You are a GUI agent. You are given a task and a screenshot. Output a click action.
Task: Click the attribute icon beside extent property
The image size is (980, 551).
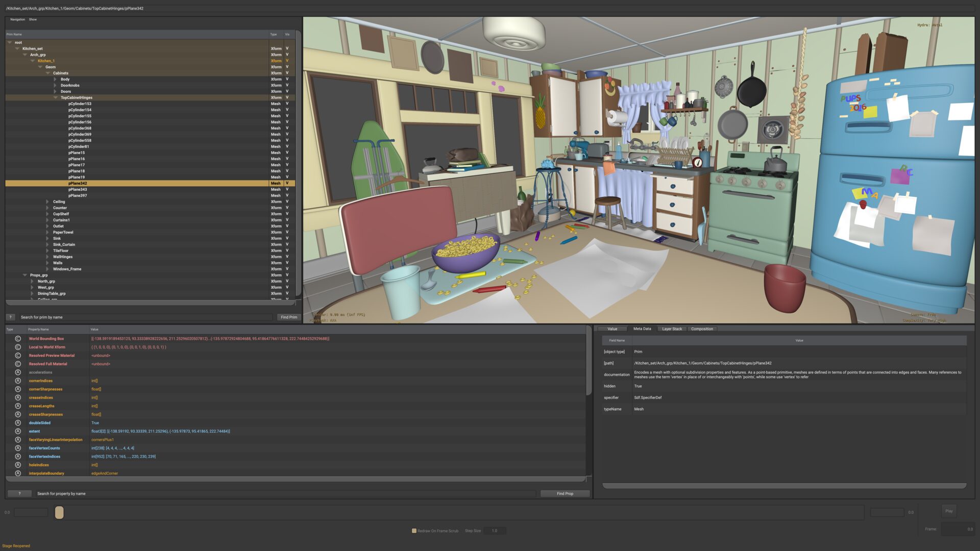18,431
